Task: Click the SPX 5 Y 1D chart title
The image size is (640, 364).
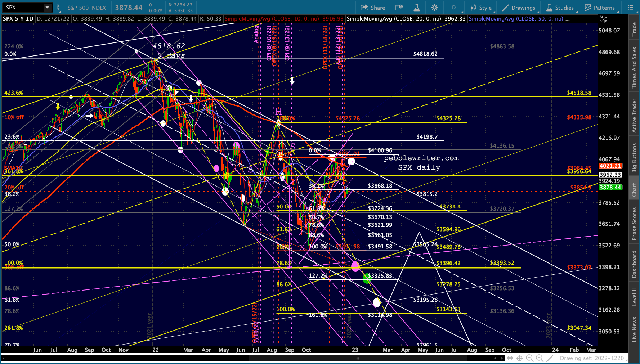Action: coord(18,19)
